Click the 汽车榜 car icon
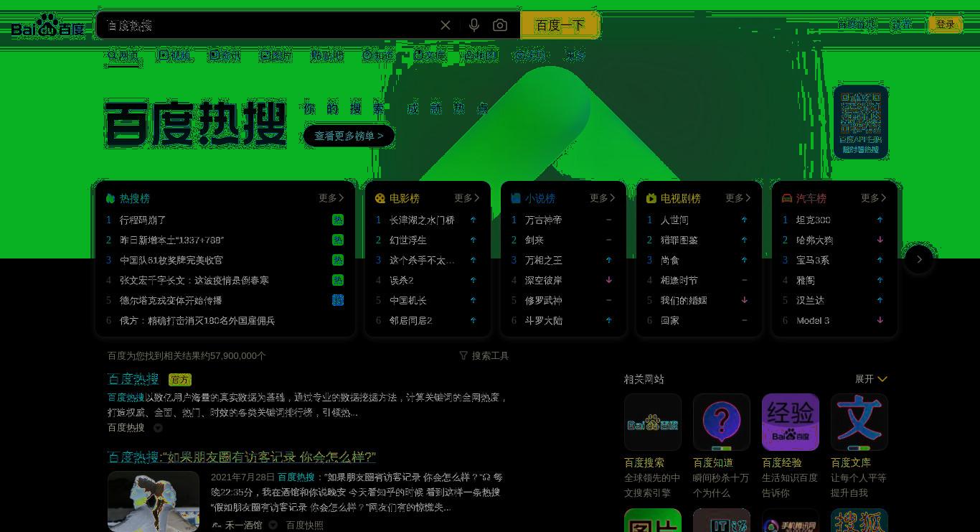The image size is (980, 532). click(x=787, y=198)
